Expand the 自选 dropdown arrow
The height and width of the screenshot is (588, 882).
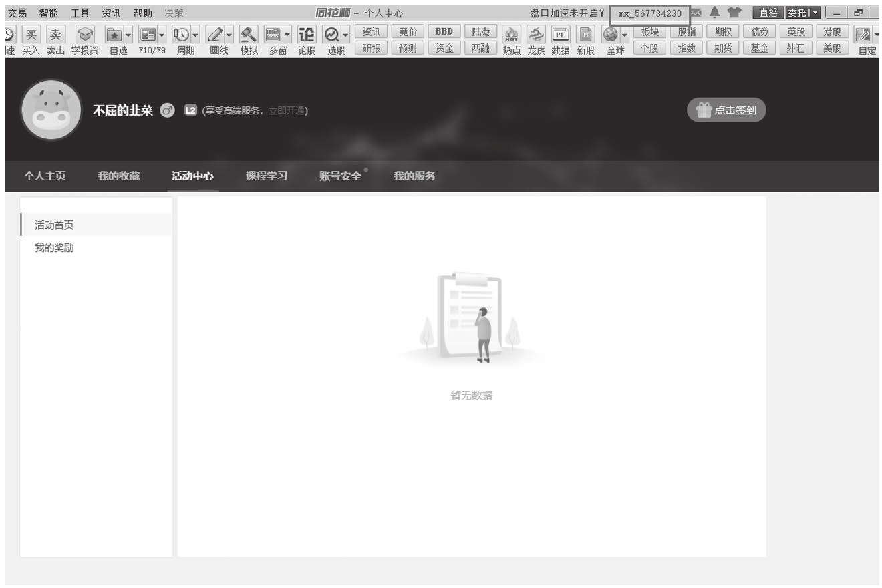(x=128, y=35)
